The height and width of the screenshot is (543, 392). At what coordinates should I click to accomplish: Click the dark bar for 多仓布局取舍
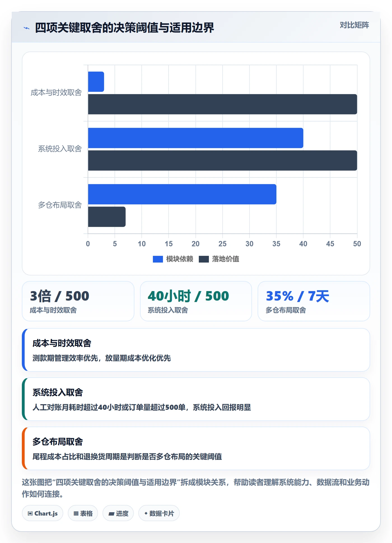pyautogui.click(x=107, y=217)
